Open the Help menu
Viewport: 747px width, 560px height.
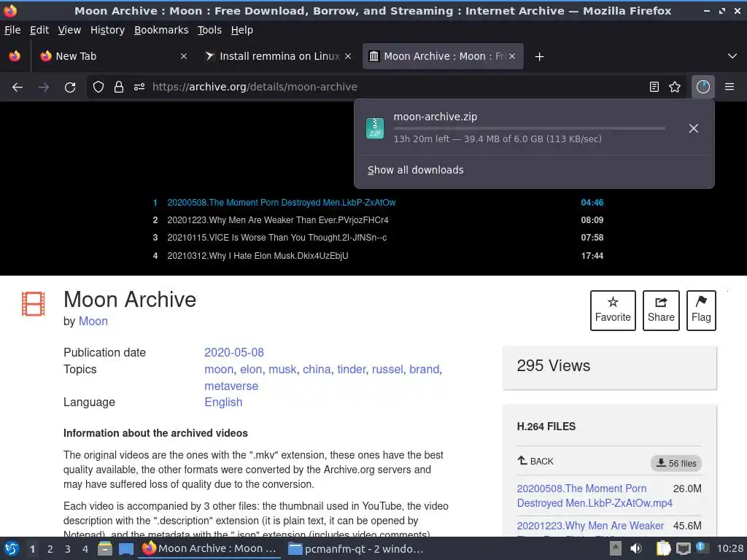click(x=242, y=30)
